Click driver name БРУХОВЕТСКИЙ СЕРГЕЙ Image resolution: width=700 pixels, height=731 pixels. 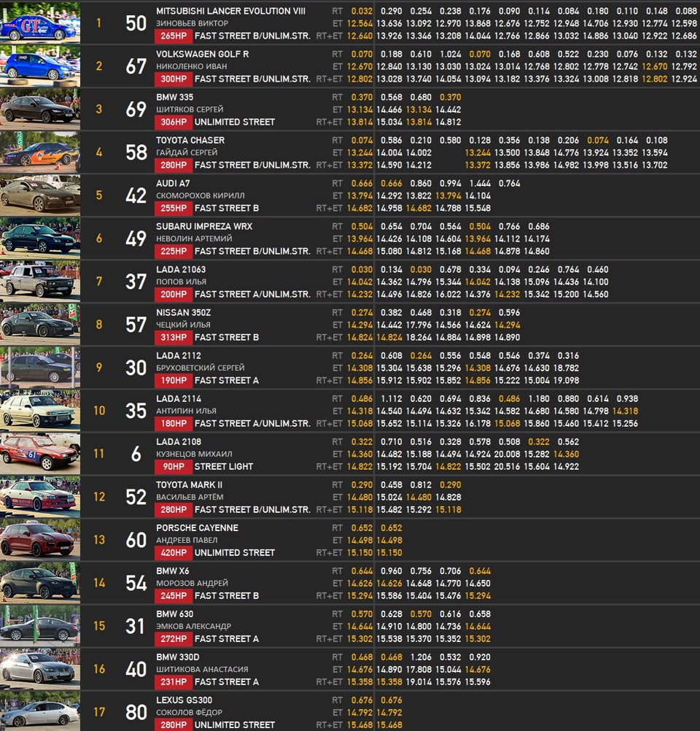201,368
